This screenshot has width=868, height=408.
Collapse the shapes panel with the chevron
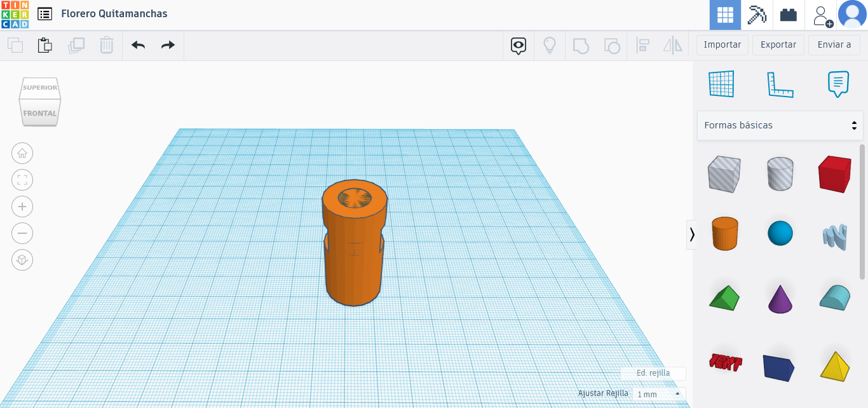tap(692, 235)
